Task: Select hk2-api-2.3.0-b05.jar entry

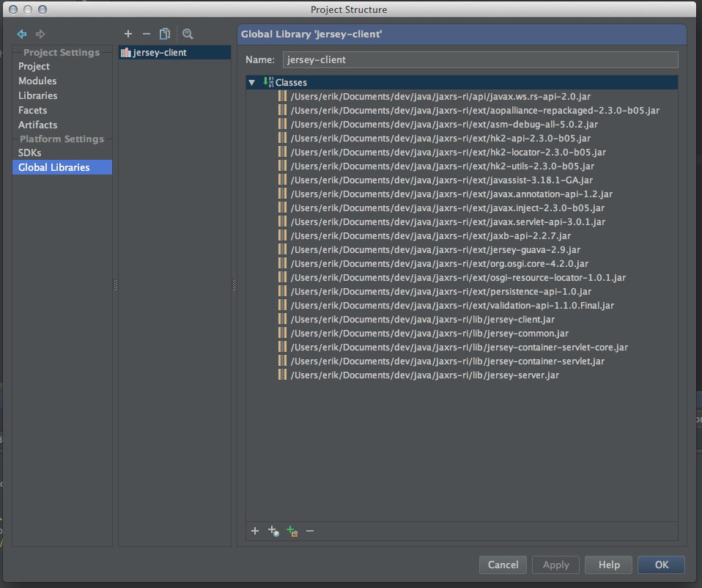Action: pyautogui.click(x=440, y=138)
